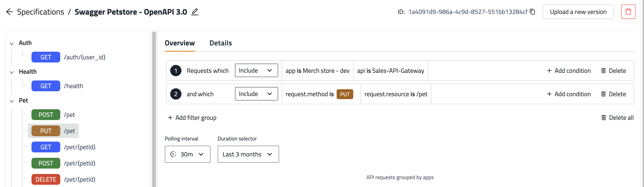The image size is (644, 187).
Task: Click the red trash icon to delete specification
Action: [x=628, y=12]
